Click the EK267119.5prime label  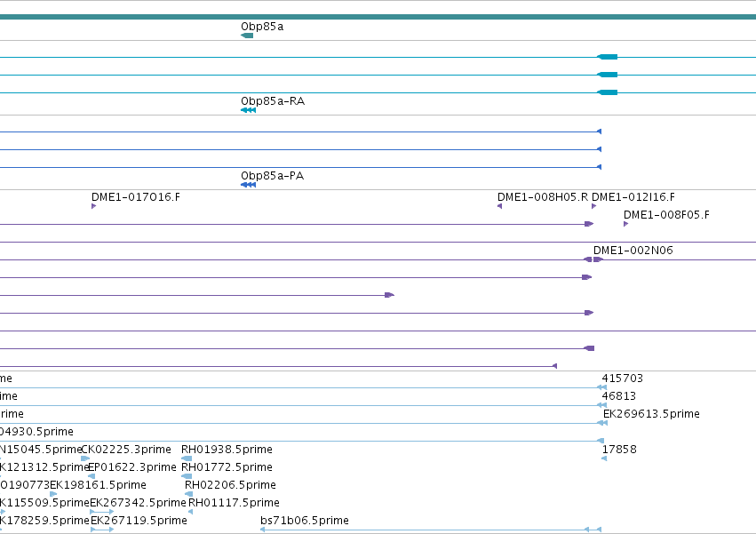coord(139,521)
